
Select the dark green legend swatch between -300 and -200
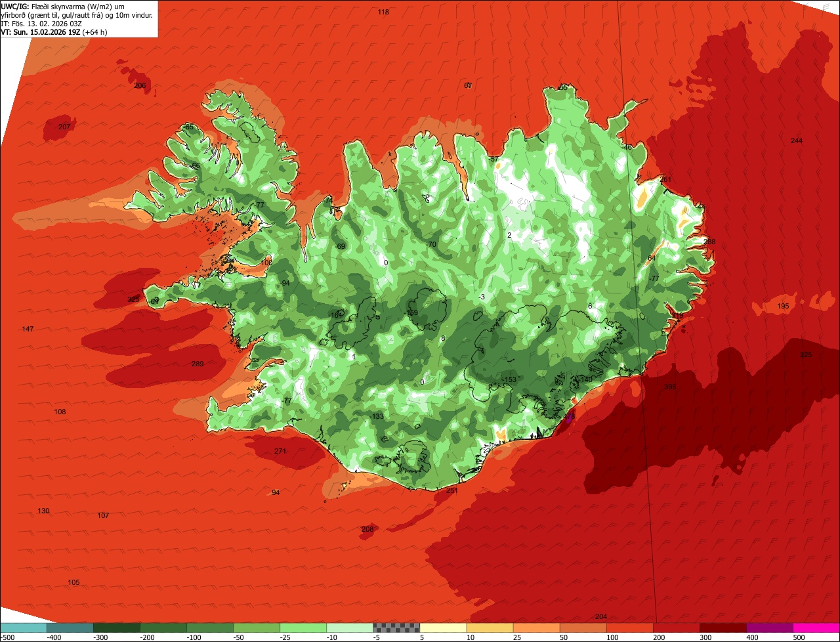pos(117,628)
